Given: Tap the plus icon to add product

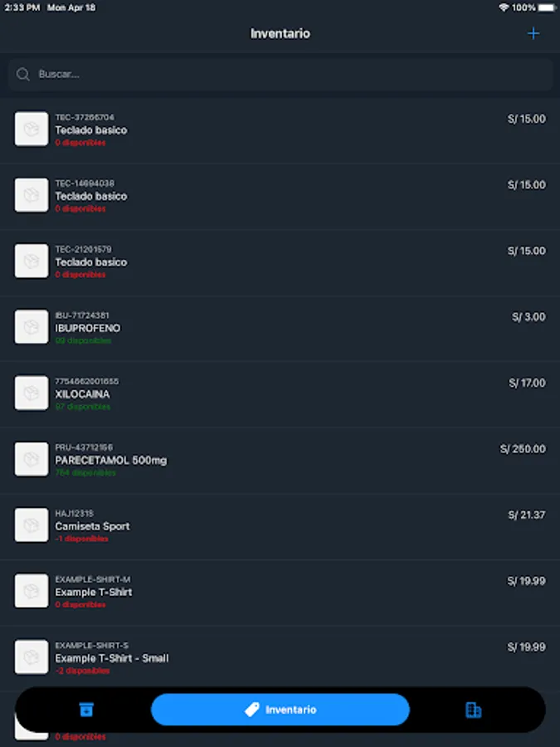Looking at the screenshot, I should 533,34.
